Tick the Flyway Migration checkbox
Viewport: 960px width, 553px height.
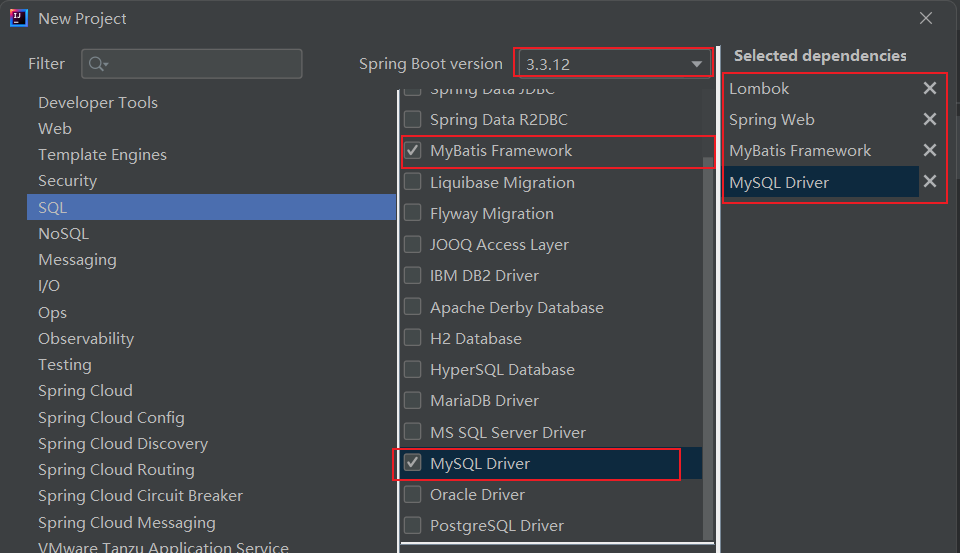coord(413,213)
